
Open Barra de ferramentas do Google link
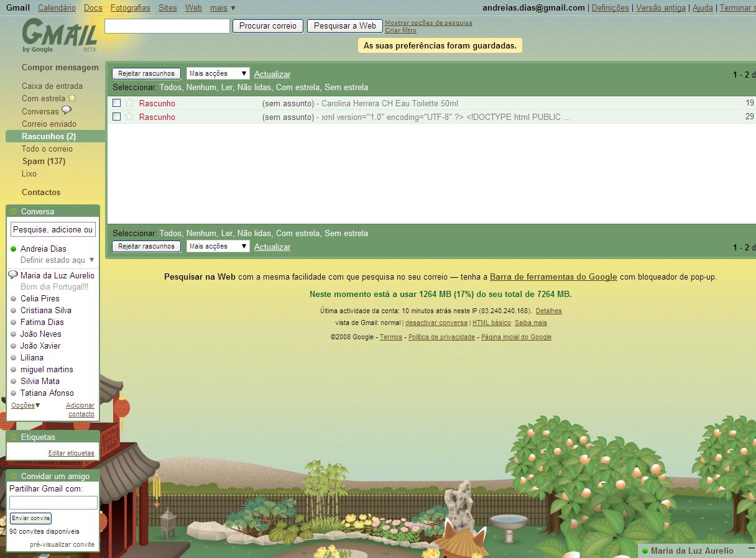tap(553, 277)
